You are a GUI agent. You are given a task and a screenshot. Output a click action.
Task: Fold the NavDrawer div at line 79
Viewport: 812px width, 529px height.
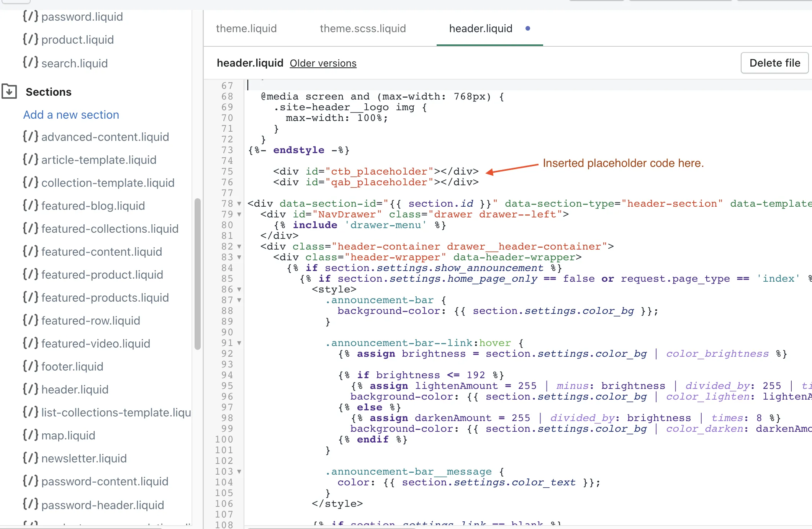click(239, 214)
